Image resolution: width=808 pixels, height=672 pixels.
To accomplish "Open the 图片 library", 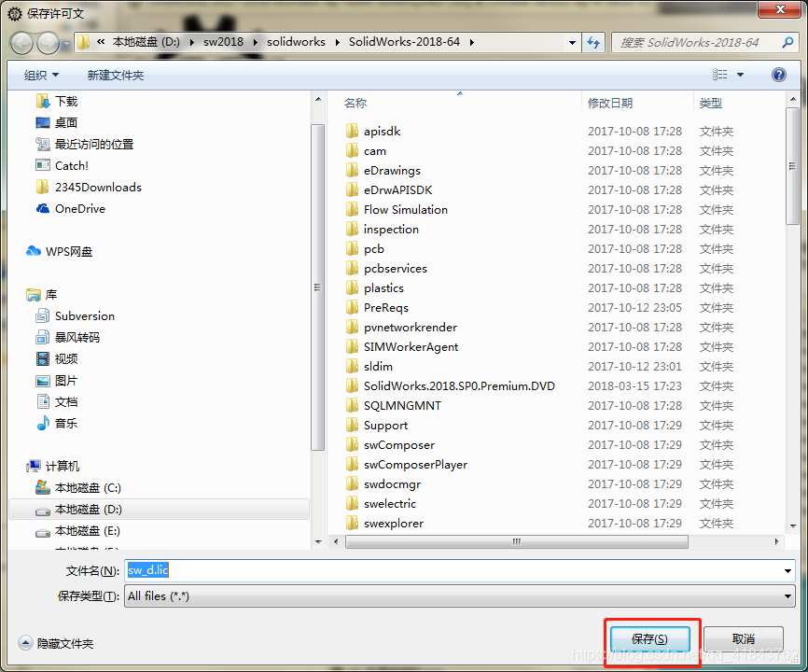I will pyautogui.click(x=57, y=380).
